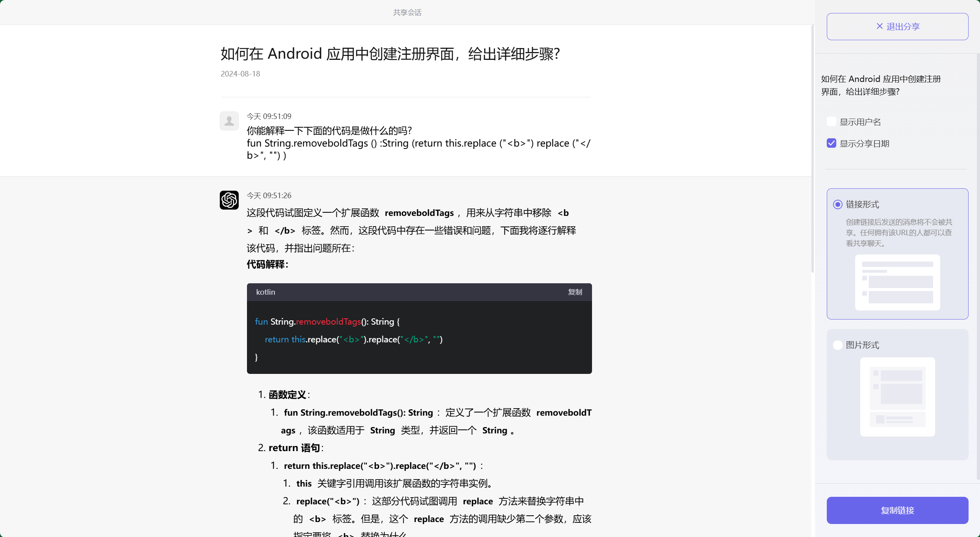Click the ChatGPT avatar icon

click(229, 200)
